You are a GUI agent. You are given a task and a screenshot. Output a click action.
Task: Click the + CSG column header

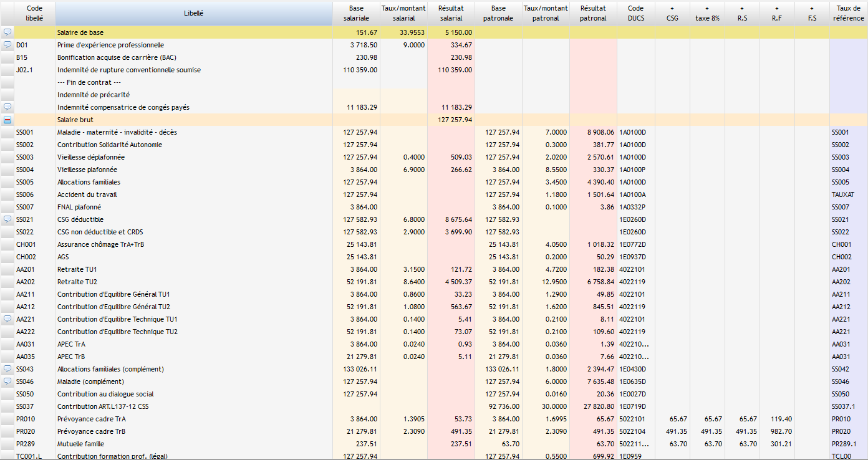[x=672, y=13]
